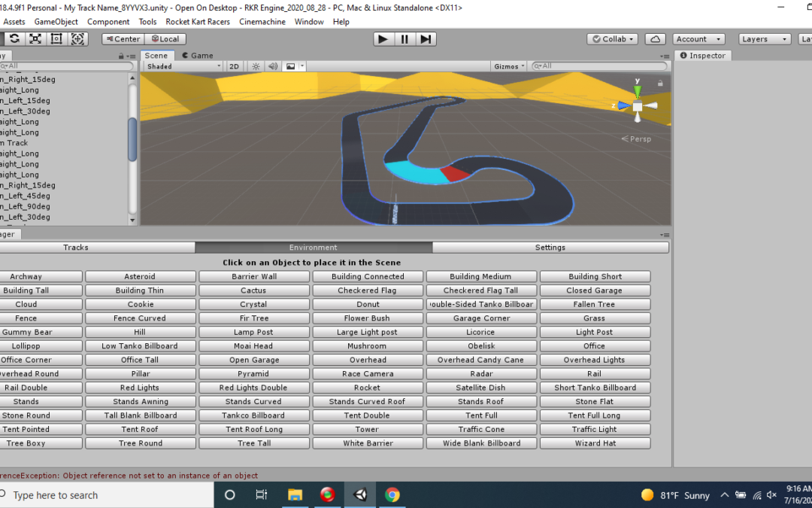Click the Cortana circle icon
The width and height of the screenshot is (812, 508).
pos(230,494)
